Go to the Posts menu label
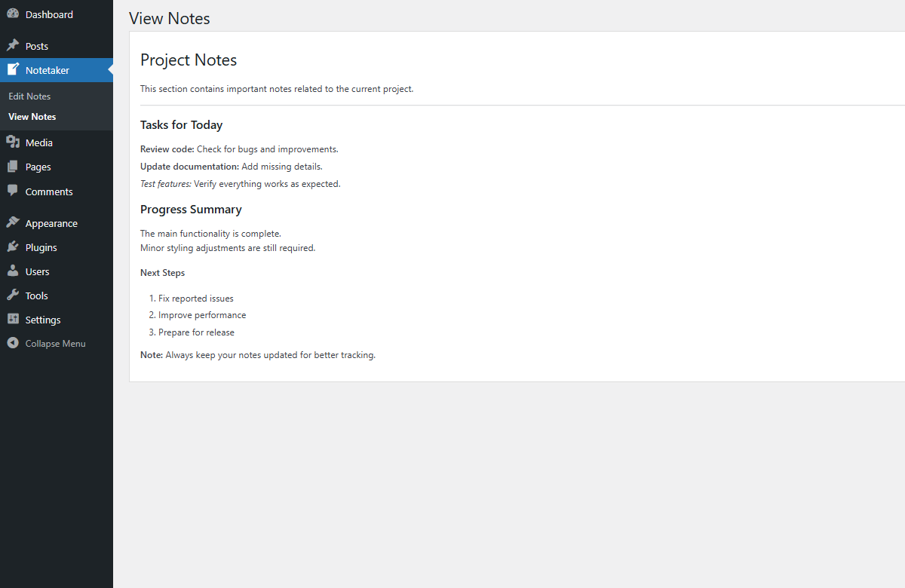This screenshot has width=905, height=588. coord(37,46)
